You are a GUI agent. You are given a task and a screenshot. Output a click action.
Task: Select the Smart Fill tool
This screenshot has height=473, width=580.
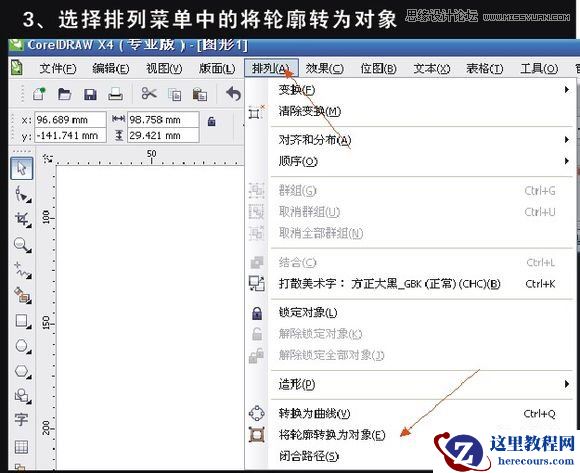[x=22, y=295]
